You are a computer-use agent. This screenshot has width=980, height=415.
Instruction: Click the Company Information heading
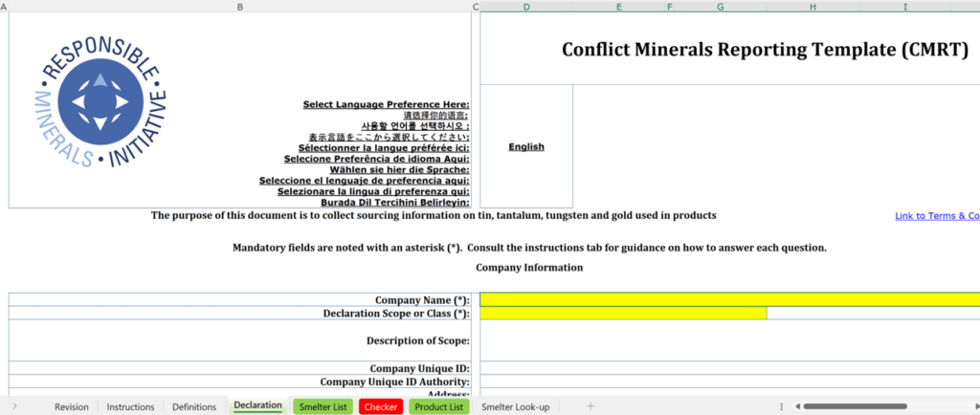click(529, 268)
